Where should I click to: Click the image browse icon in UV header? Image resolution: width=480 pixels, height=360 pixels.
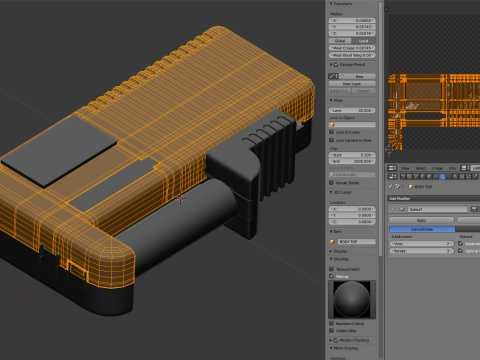[x=464, y=168]
